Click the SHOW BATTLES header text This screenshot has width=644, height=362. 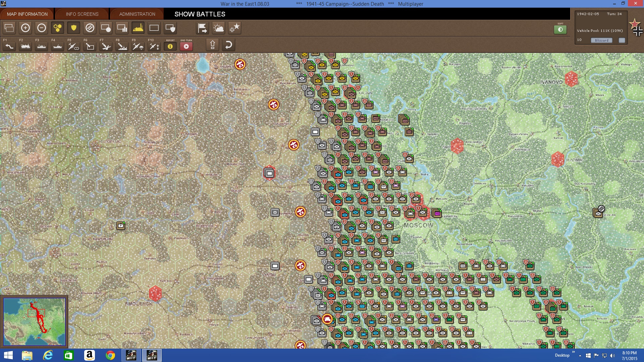click(200, 14)
